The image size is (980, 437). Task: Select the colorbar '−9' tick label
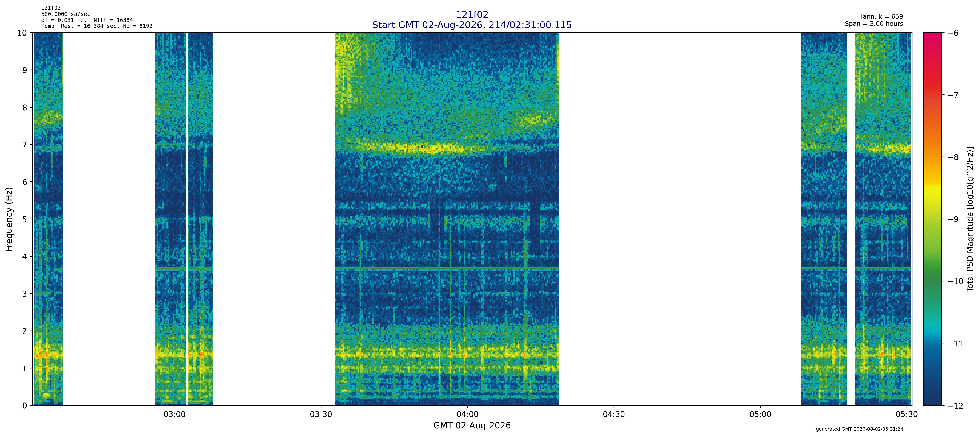pos(953,219)
